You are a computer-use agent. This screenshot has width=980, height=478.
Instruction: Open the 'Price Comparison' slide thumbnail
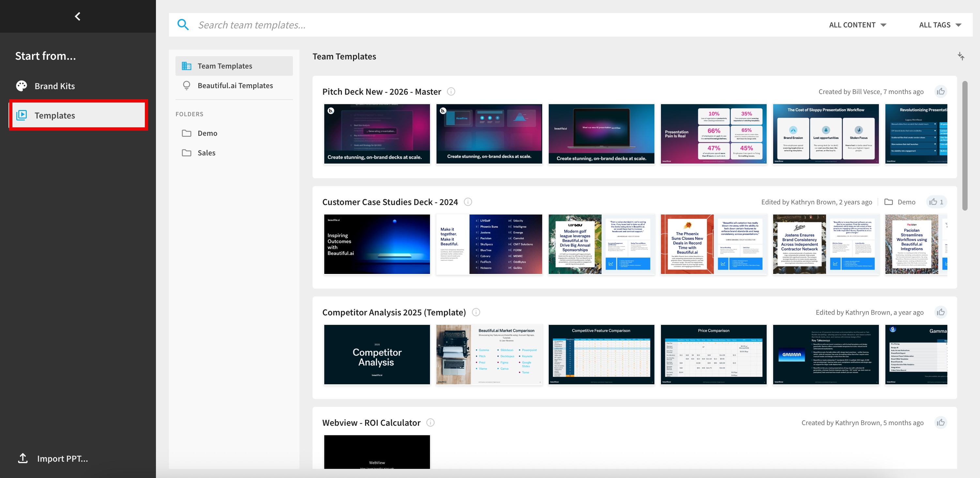pos(713,355)
